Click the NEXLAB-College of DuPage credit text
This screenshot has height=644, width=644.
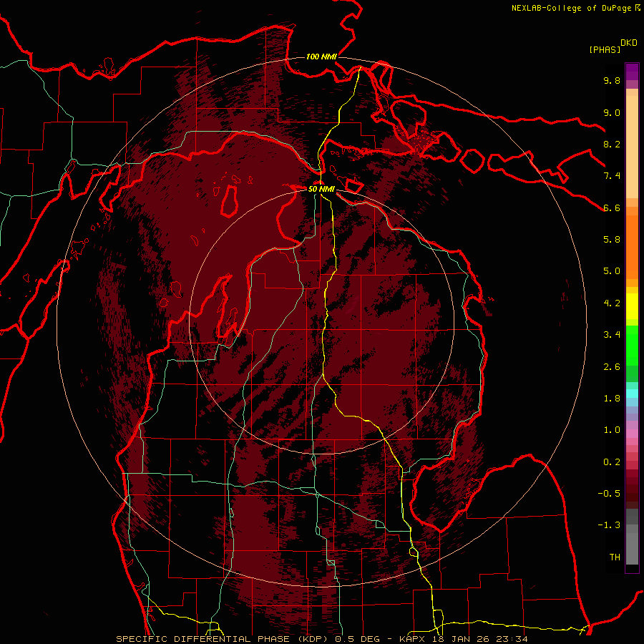571,8
